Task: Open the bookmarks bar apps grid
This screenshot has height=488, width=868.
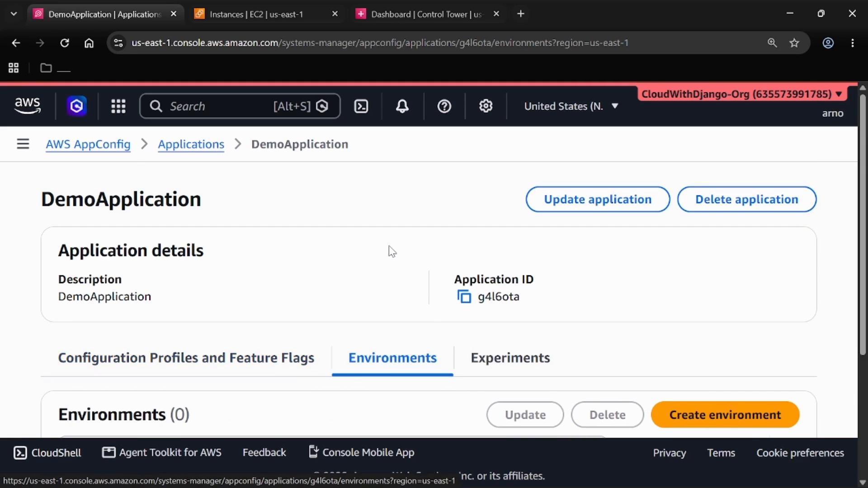Action: tap(14, 68)
